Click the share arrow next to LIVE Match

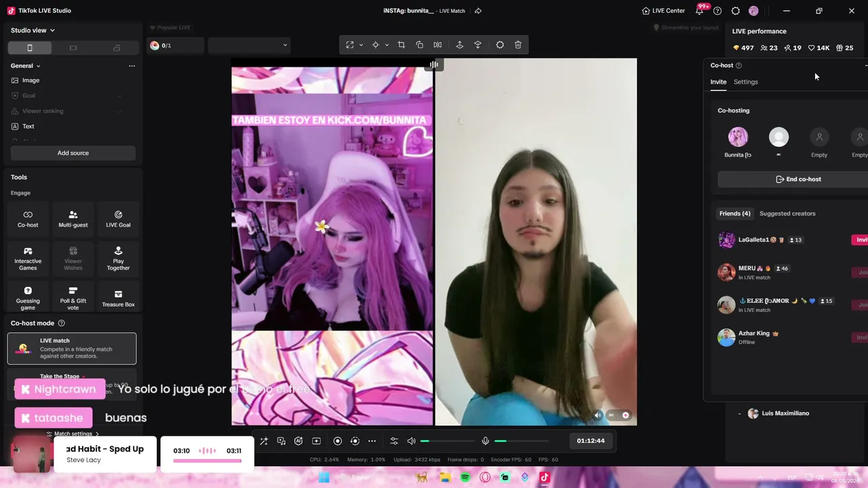point(478,11)
